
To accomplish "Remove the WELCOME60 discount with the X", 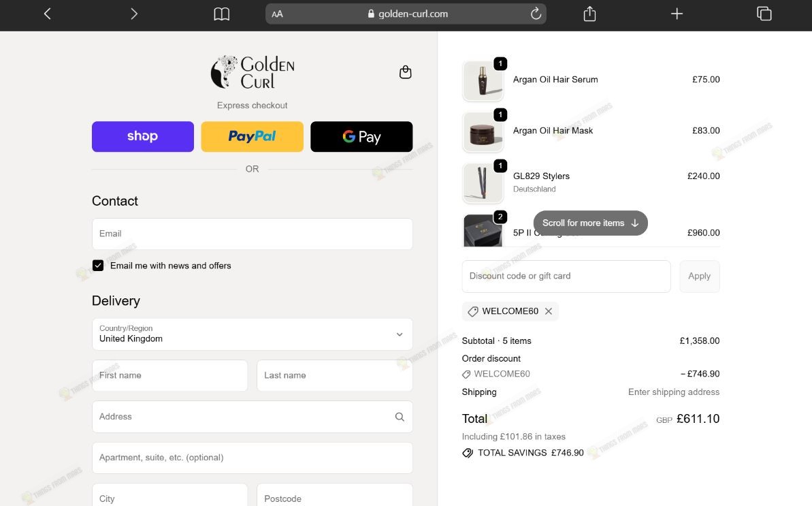I will [549, 311].
